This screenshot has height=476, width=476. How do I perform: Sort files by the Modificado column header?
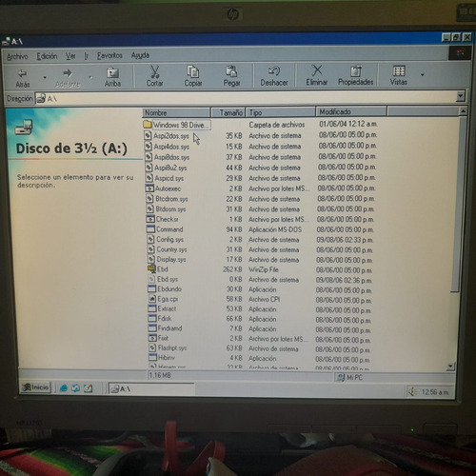coord(351,111)
